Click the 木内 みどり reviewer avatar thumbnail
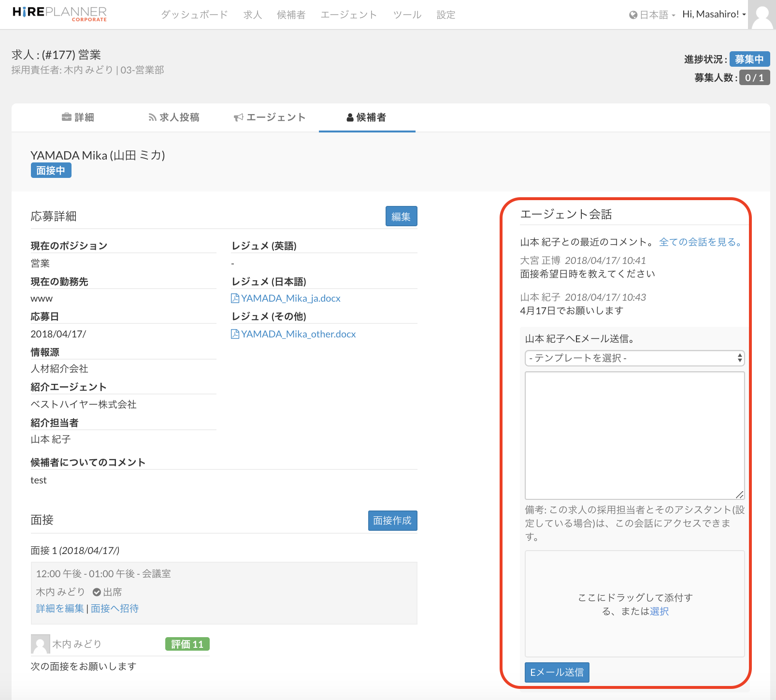The image size is (776, 700). point(40,644)
